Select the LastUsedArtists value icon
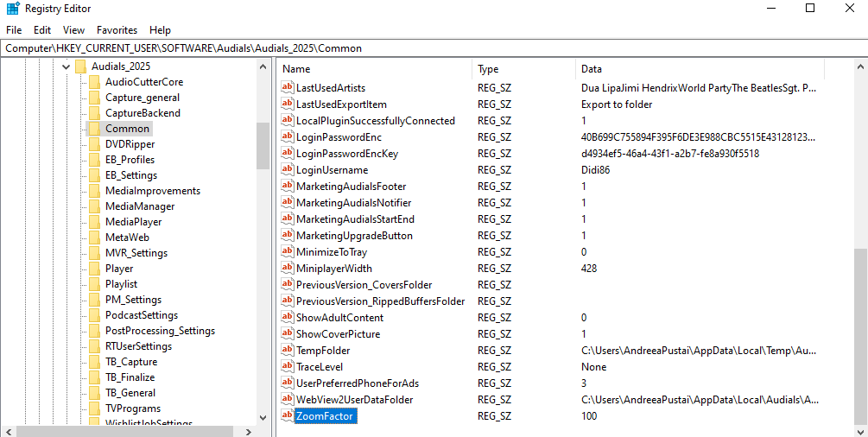 click(288, 88)
